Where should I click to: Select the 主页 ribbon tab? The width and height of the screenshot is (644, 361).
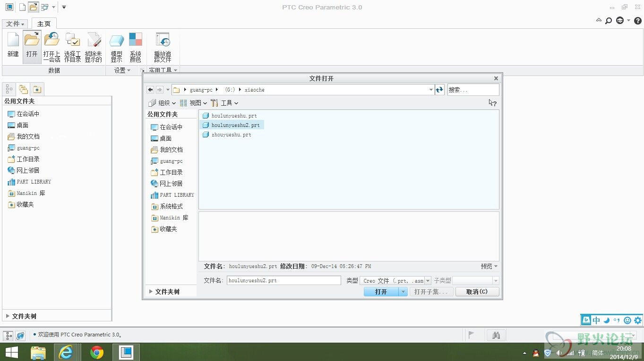[x=44, y=24]
